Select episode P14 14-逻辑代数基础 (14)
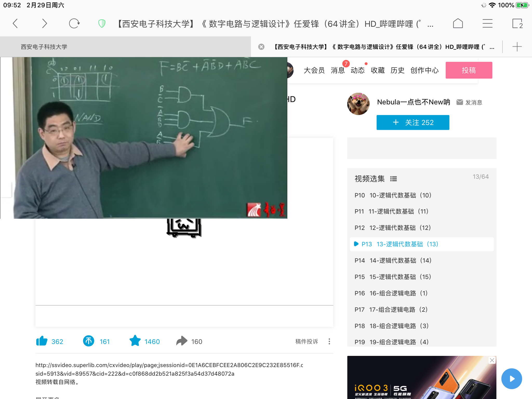This screenshot has height=399, width=532. 393,261
